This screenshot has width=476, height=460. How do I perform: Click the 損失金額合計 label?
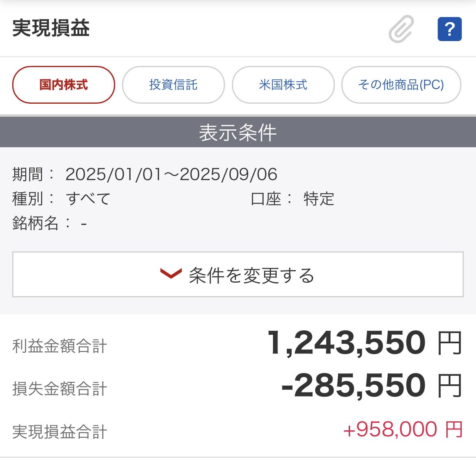[60, 388]
